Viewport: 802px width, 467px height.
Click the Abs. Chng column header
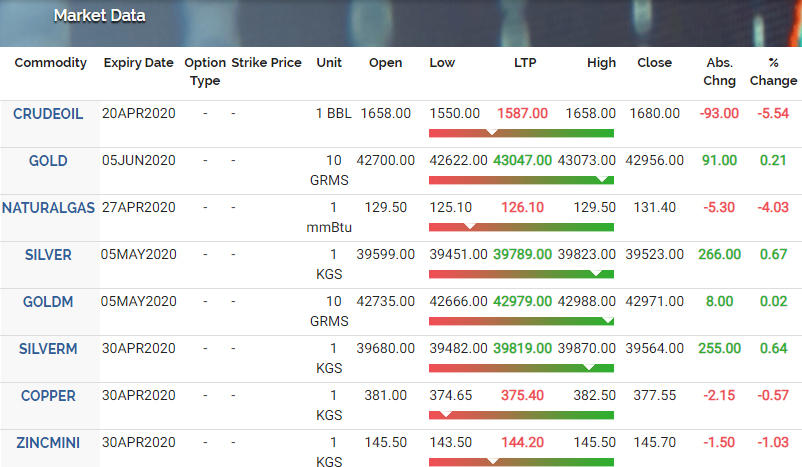coord(719,72)
